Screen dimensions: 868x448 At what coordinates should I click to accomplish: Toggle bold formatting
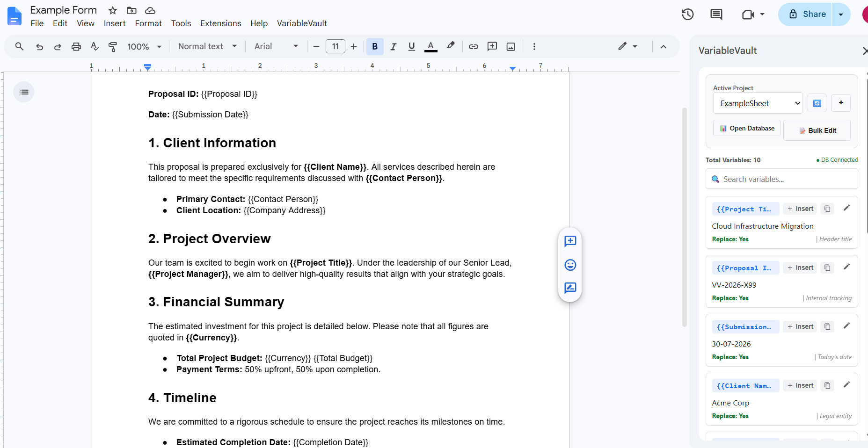375,46
